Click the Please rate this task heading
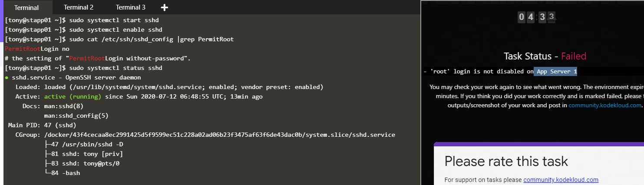Screen dimensions: 644x185 (506, 161)
